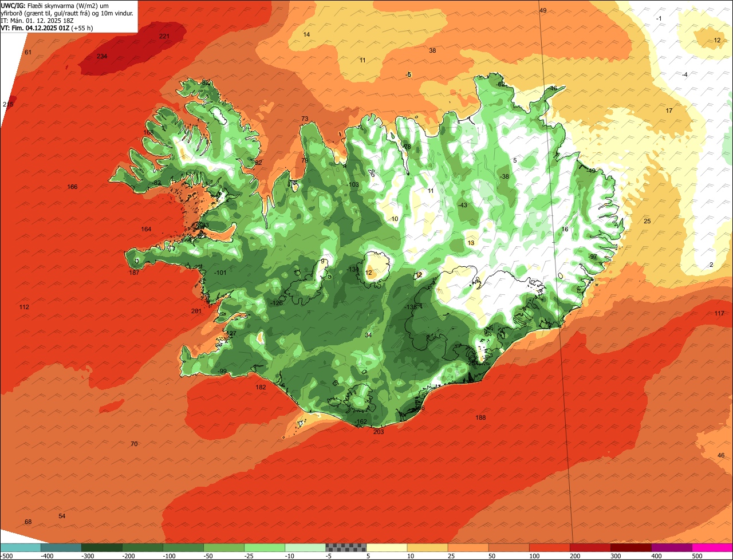Click the map value '34'
This screenshot has height=560, width=733.
pos(368,335)
